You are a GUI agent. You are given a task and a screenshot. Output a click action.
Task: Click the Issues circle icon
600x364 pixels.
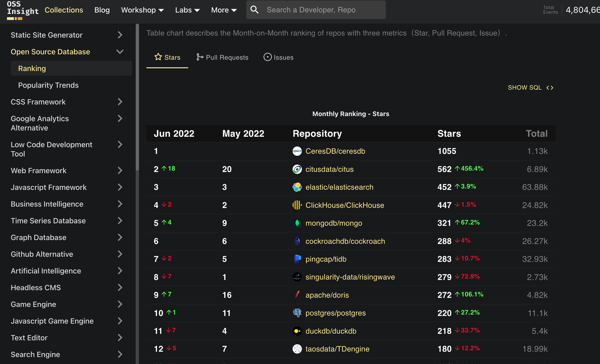click(x=267, y=57)
